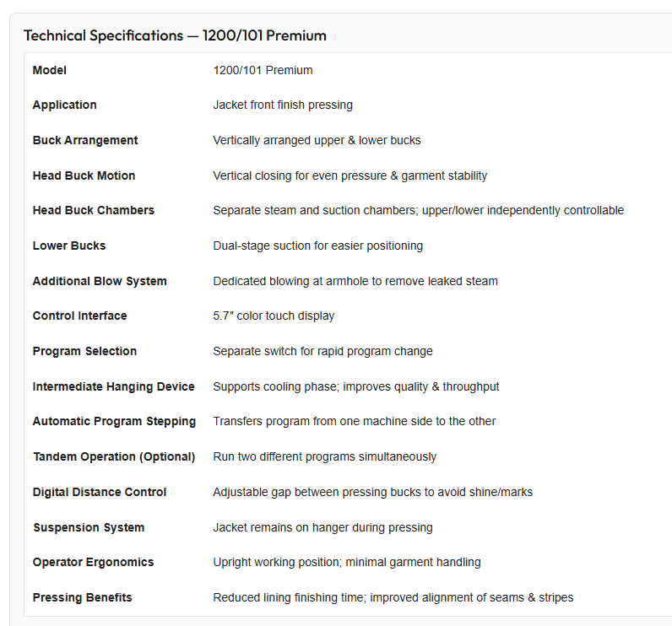Click the Intermediate Hanging Device label
The image size is (672, 626).
[x=114, y=386]
